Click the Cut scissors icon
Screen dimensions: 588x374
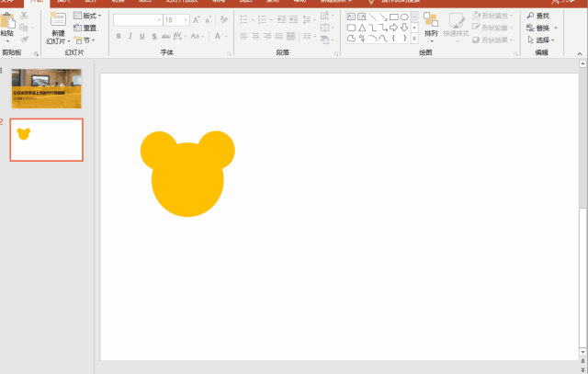(24, 17)
